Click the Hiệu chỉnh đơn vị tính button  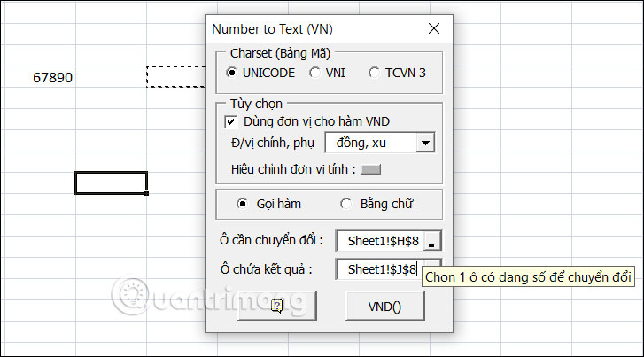coord(369,170)
